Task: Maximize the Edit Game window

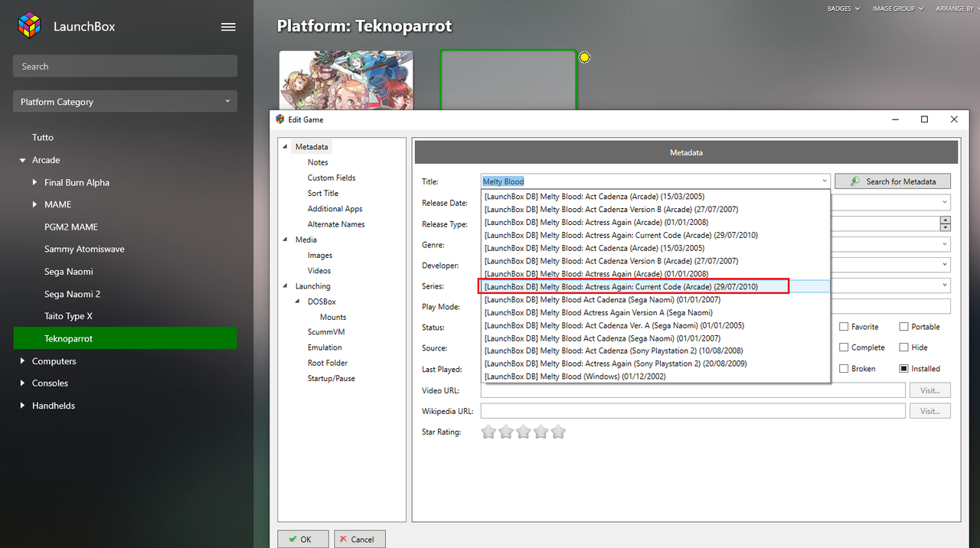Action: (x=924, y=119)
